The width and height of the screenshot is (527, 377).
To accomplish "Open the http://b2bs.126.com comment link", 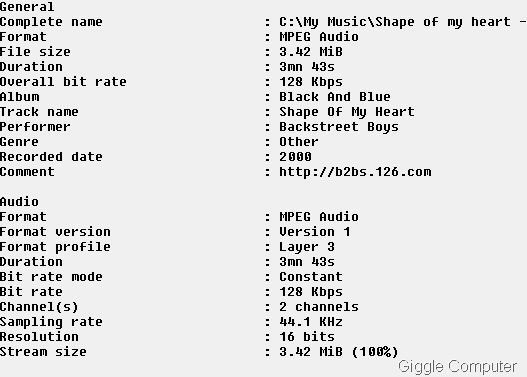I will [355, 172].
